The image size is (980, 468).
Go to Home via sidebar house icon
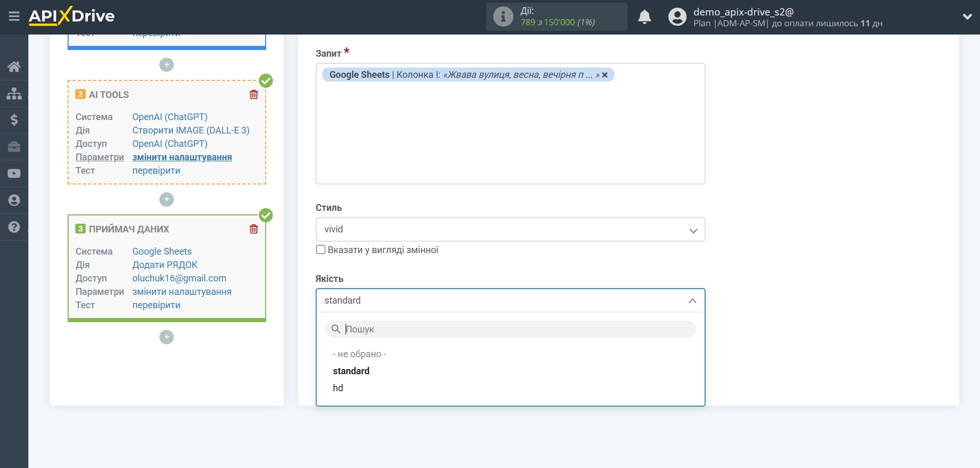[14, 66]
